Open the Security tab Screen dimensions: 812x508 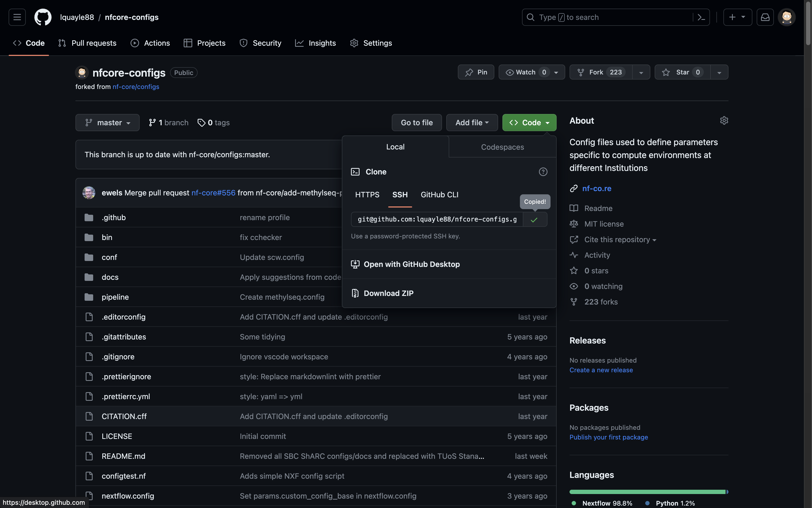[260, 43]
